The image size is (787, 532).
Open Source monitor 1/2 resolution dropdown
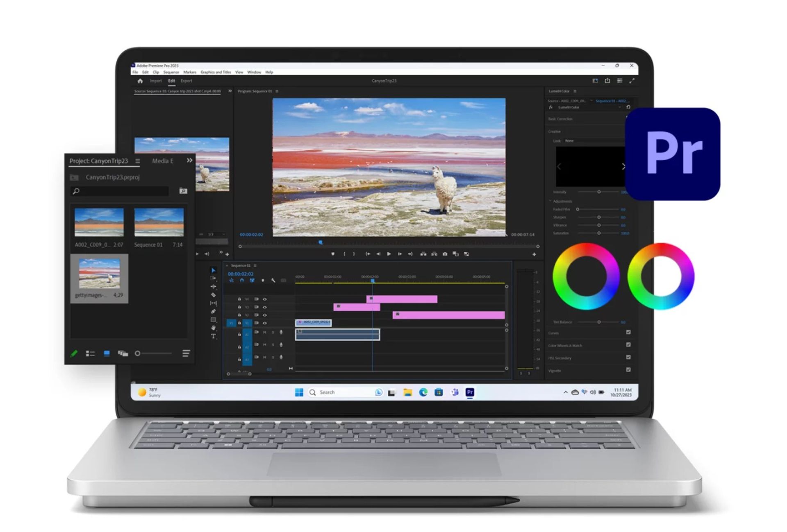pos(216,234)
